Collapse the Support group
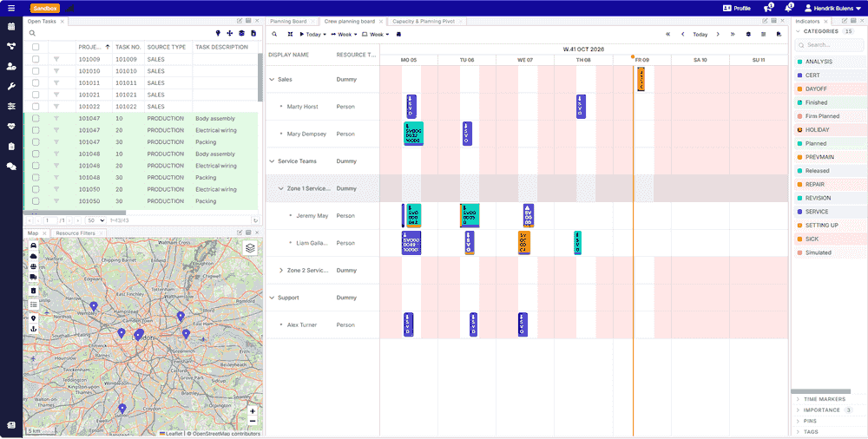 (272, 298)
